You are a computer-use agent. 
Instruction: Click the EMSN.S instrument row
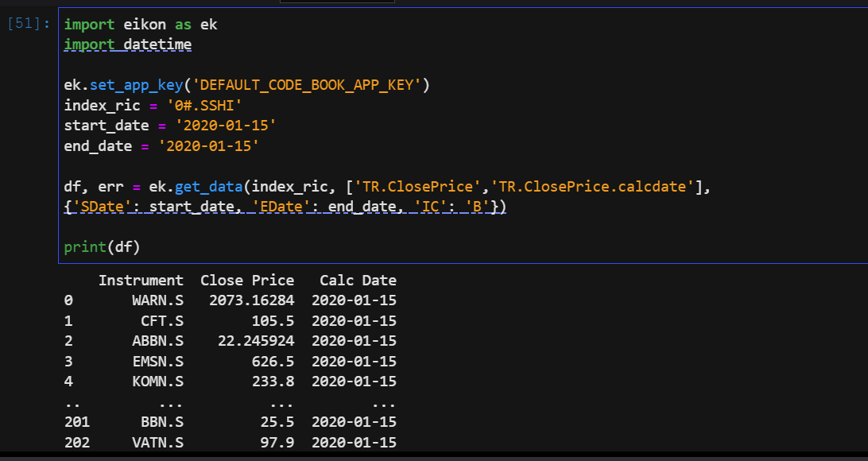(157, 361)
